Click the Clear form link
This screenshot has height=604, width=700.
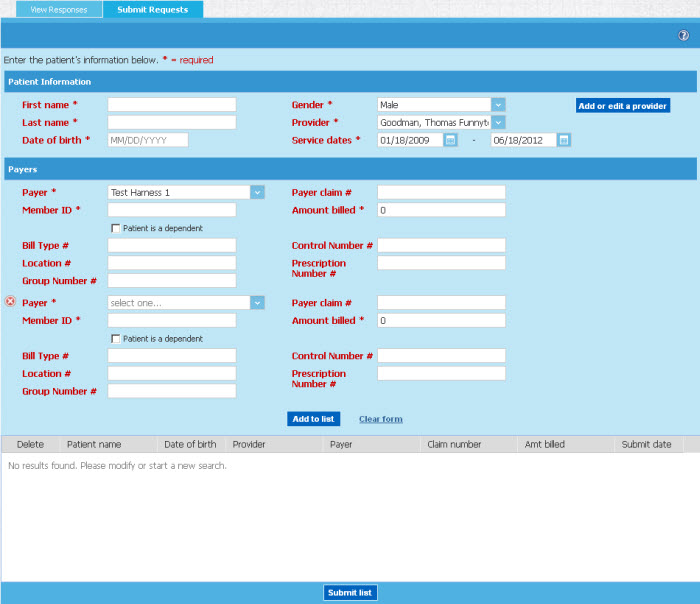381,419
